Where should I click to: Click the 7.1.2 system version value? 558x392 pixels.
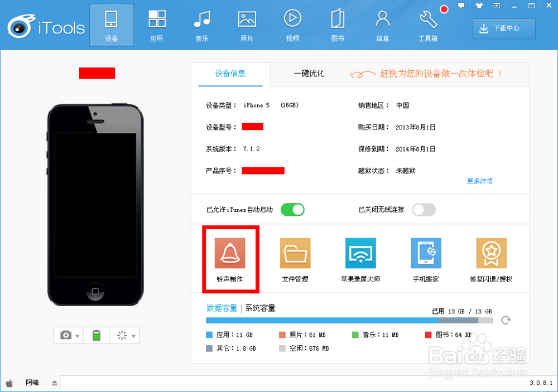[252, 149]
